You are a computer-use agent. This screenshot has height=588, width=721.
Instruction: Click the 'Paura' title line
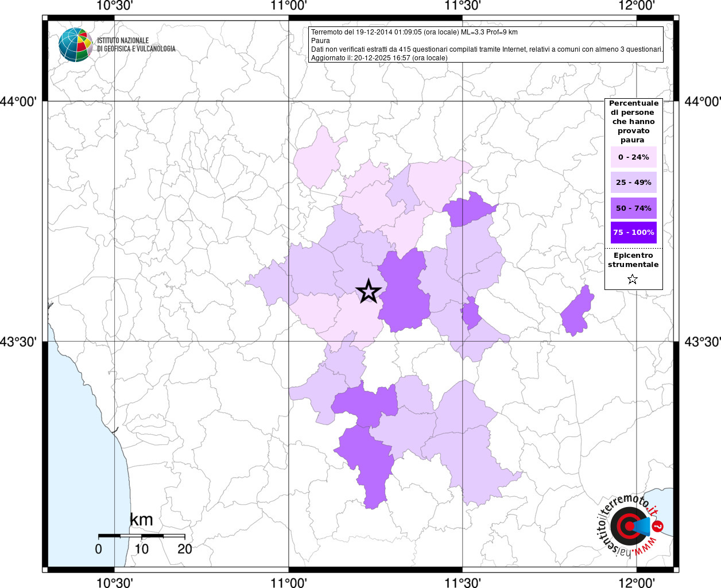click(320, 41)
